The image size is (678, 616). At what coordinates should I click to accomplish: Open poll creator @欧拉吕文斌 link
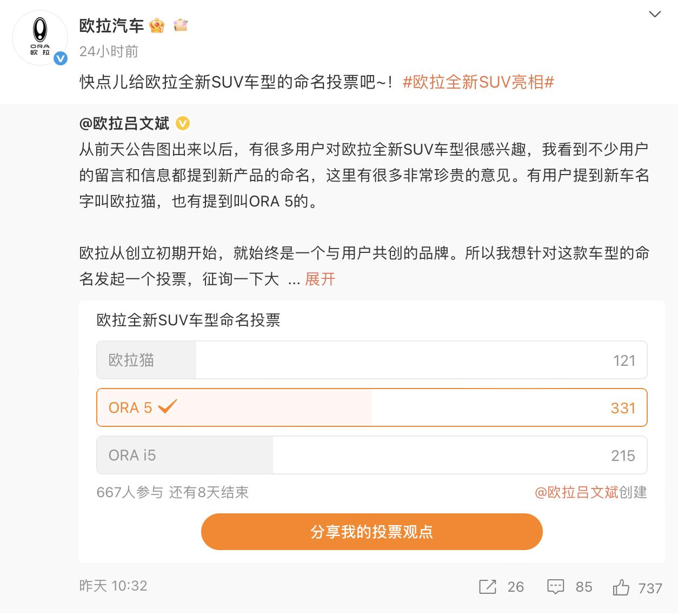click(x=576, y=492)
